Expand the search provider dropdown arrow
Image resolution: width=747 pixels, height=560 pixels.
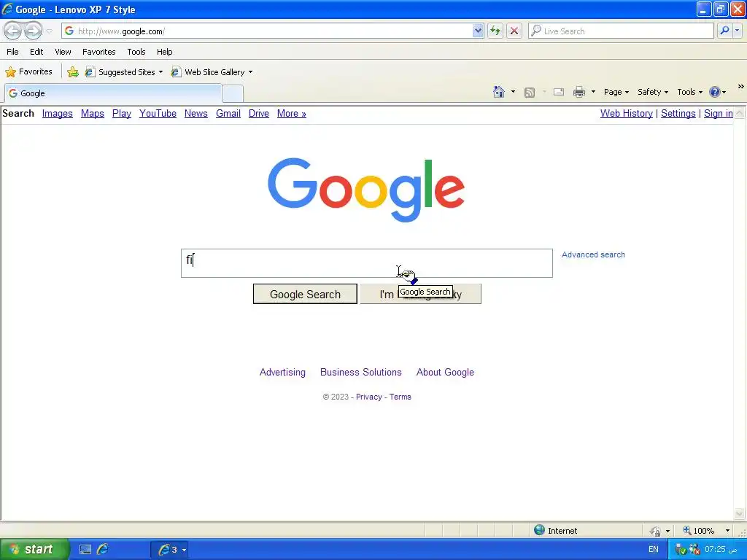click(737, 31)
